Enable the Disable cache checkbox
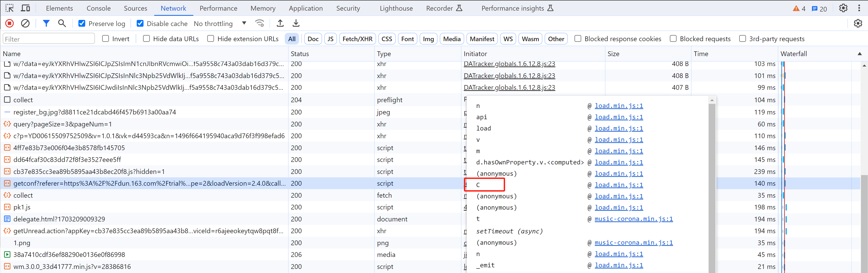868x273 pixels. click(140, 23)
